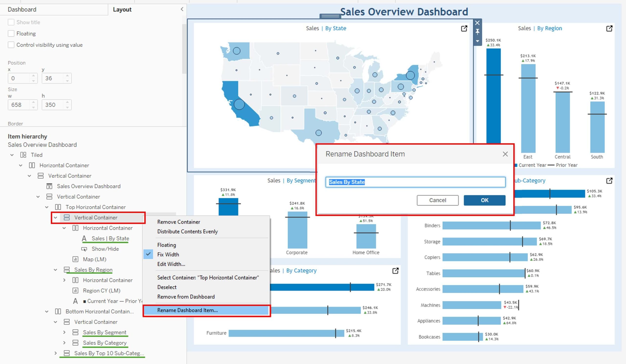Click OK to confirm rename
Image resolution: width=626 pixels, height=364 pixels.
(x=484, y=200)
